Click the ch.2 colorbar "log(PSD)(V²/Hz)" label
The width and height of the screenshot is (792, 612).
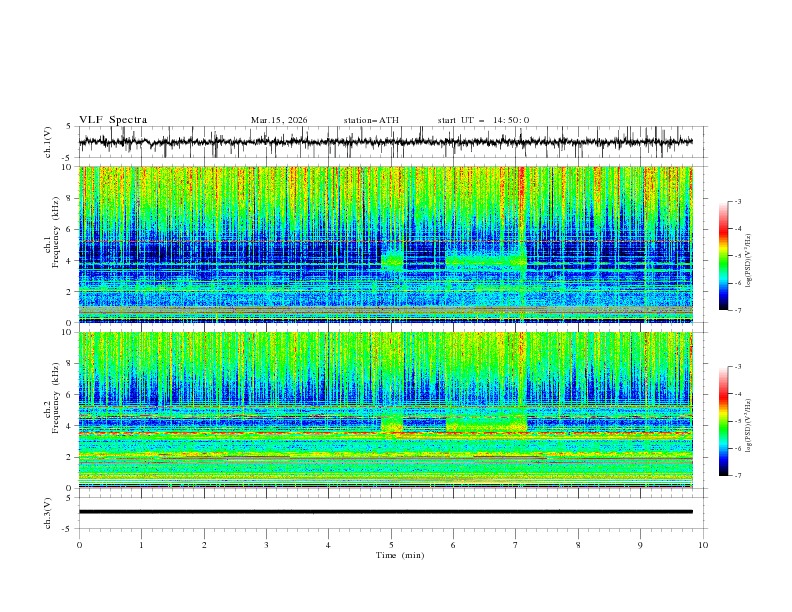tap(748, 426)
